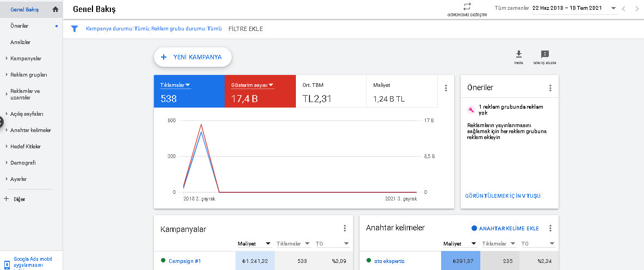The image size is (644, 270).
Task: Open Tıklamalar column dropdown in Anahtar kelimeler card
Action: tap(513, 244)
